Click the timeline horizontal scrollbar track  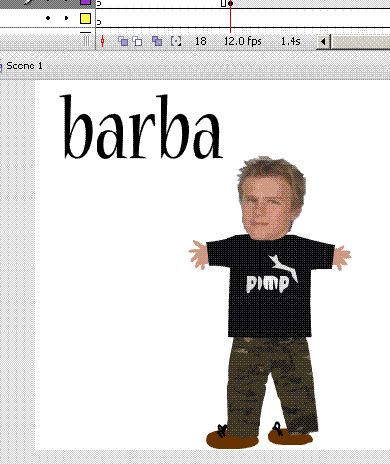[x=360, y=42]
